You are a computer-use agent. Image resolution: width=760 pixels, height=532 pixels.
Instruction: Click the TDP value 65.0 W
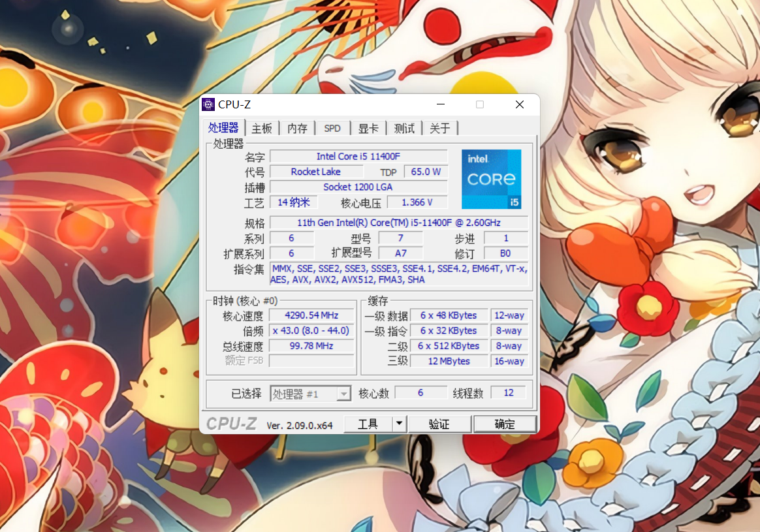(426, 172)
